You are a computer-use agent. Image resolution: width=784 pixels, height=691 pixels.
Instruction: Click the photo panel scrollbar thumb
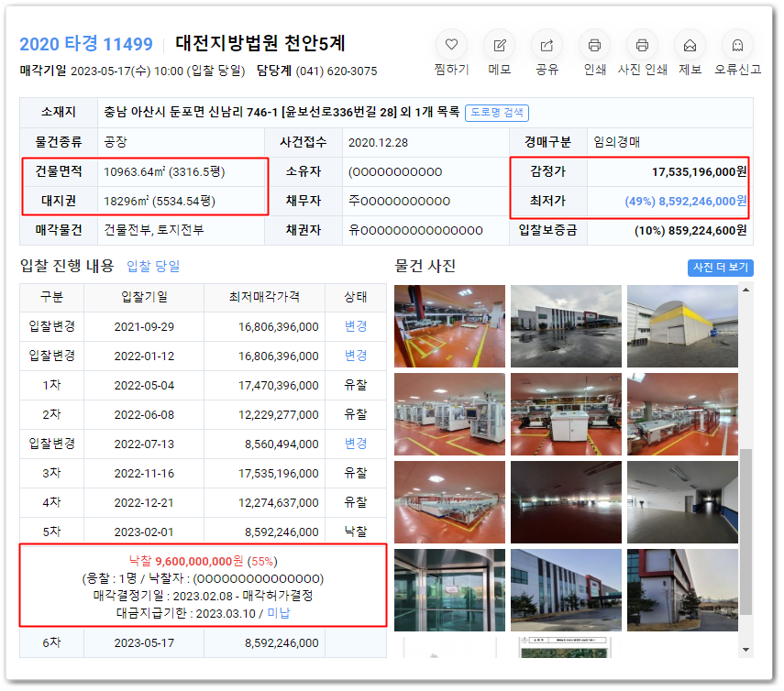[x=745, y=532]
